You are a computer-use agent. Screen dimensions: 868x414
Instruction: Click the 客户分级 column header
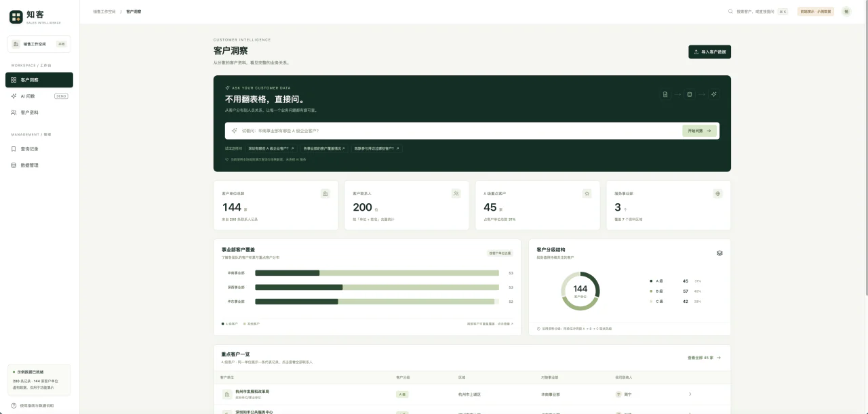click(x=403, y=377)
